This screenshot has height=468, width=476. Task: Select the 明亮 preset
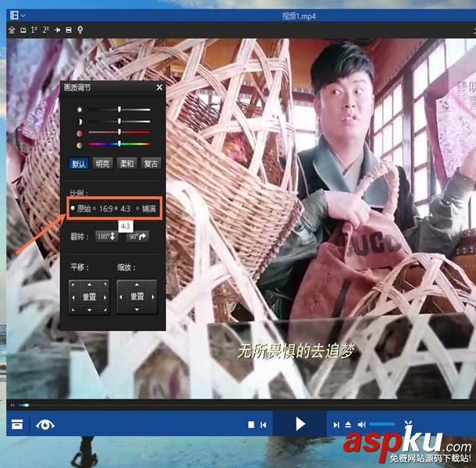(x=102, y=164)
